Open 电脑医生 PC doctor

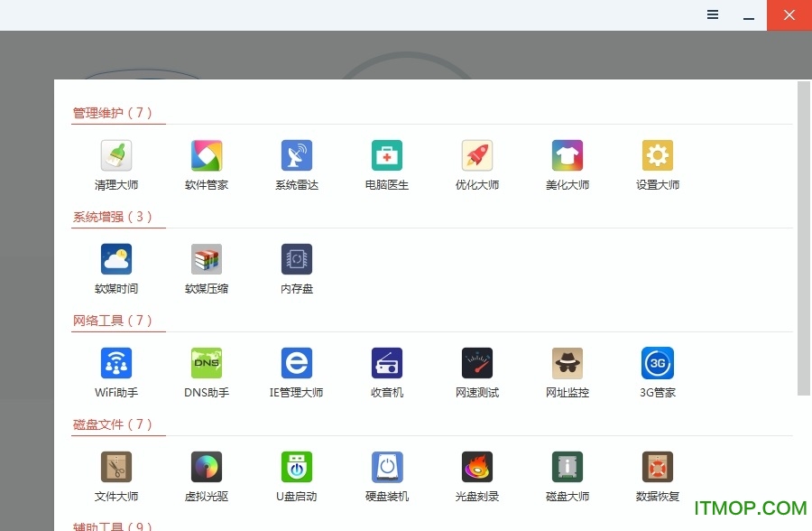(x=386, y=163)
